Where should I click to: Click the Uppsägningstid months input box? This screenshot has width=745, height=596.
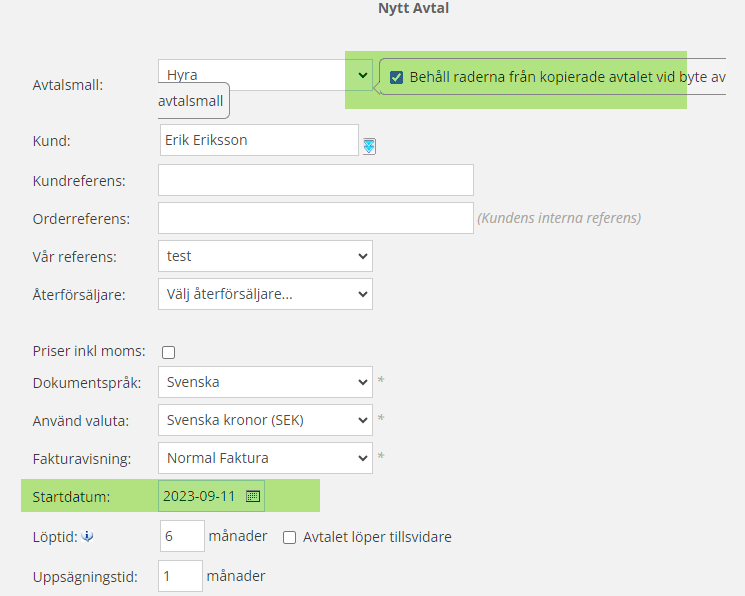(180, 576)
